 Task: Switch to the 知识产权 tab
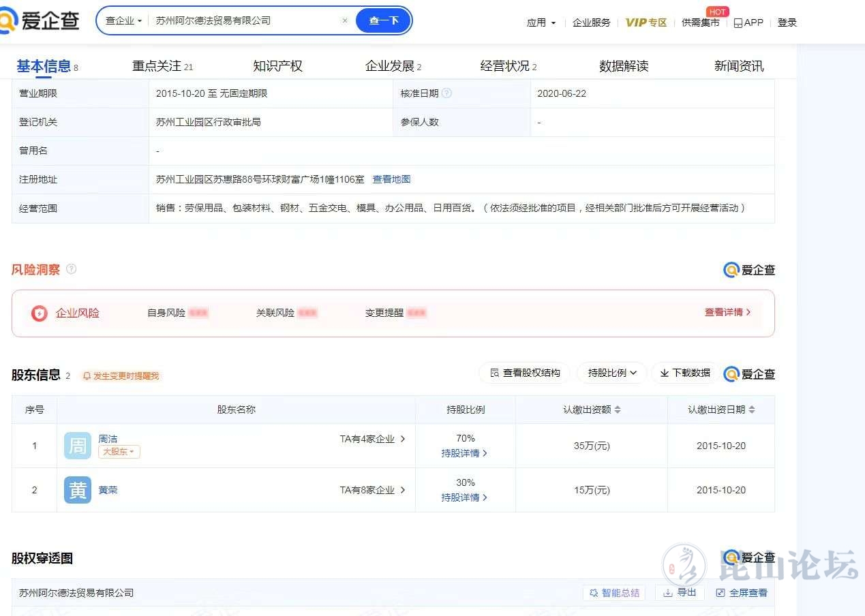pyautogui.click(x=277, y=66)
